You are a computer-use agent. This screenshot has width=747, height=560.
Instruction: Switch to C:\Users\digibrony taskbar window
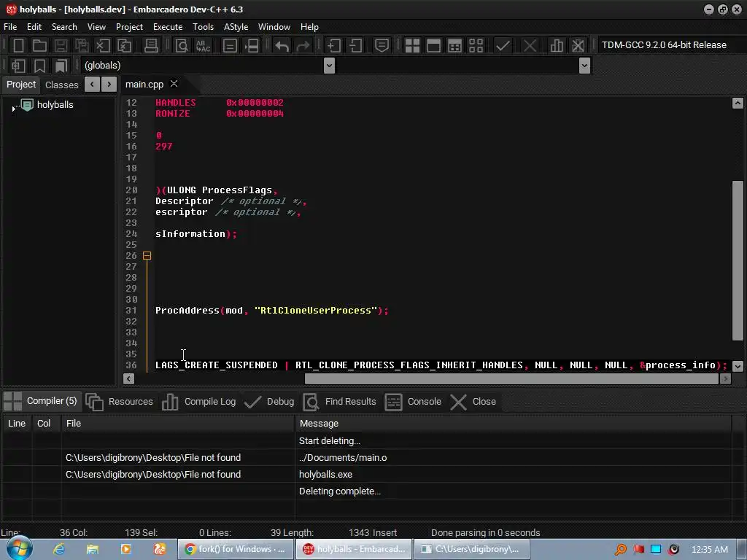pos(471,550)
